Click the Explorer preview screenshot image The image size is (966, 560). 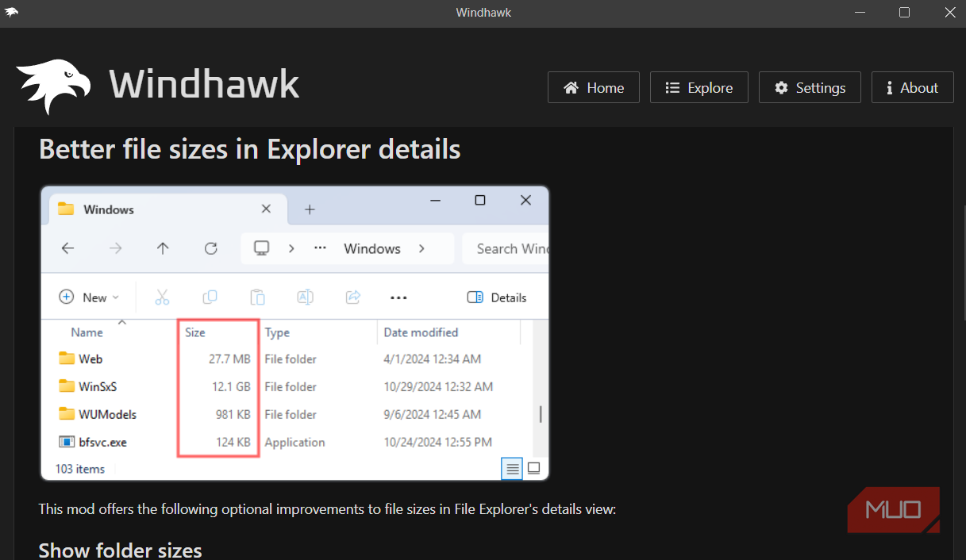[294, 333]
